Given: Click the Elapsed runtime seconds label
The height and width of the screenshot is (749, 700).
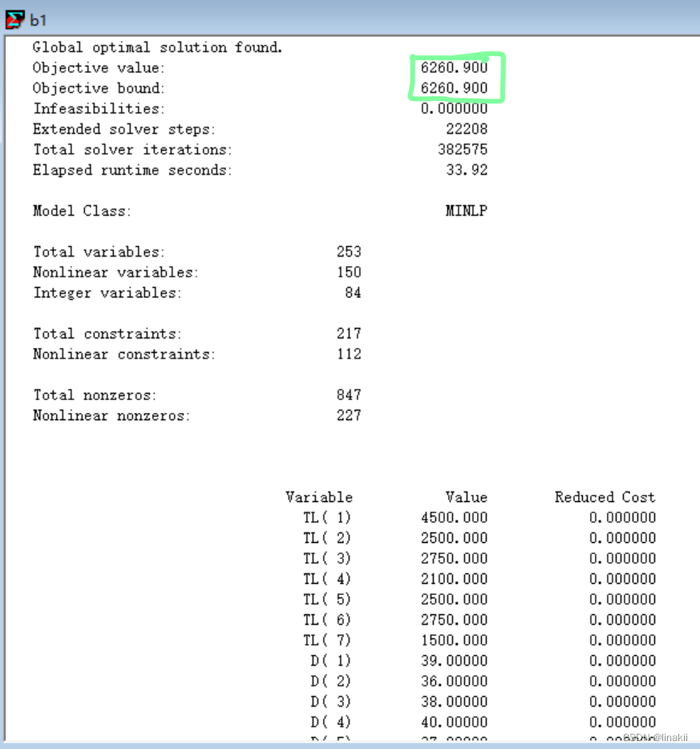Looking at the screenshot, I should pyautogui.click(x=132, y=170).
